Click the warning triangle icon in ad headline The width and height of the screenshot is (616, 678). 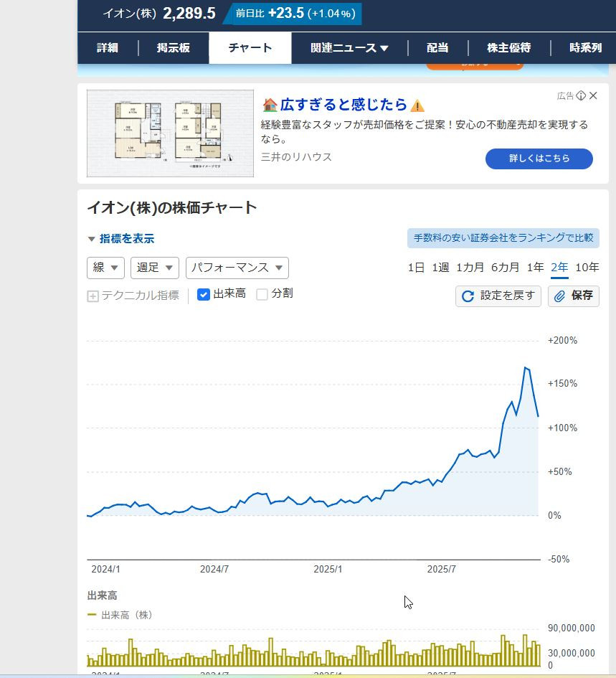417,106
